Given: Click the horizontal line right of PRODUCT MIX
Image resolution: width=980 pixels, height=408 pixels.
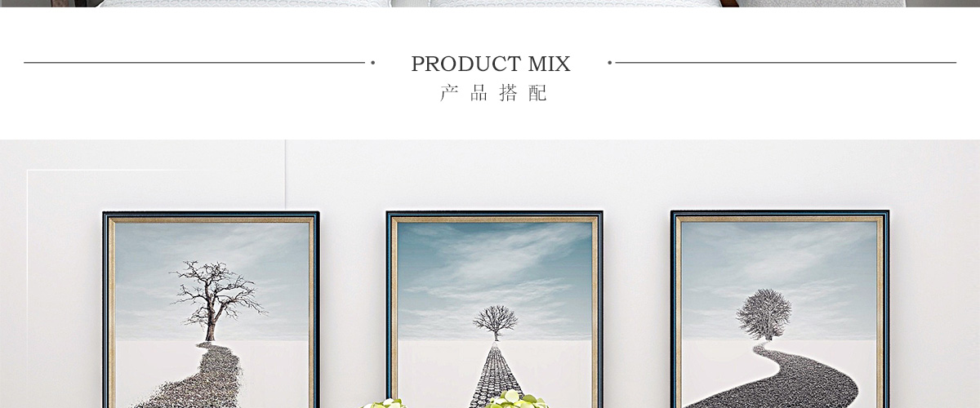Looking at the screenshot, I should point(786,62).
